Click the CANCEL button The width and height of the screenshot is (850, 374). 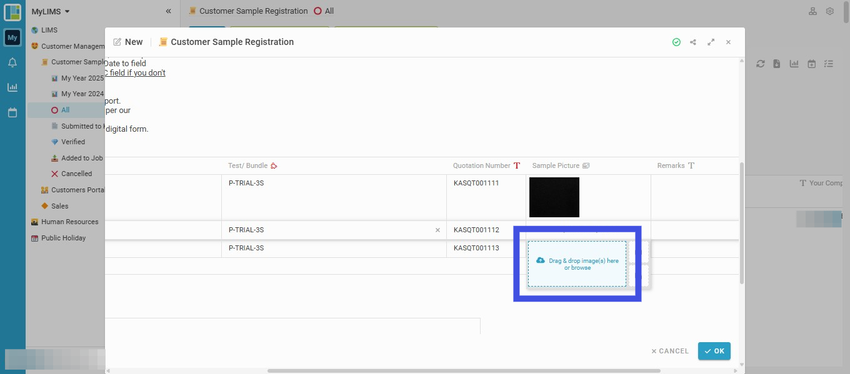[670, 351]
